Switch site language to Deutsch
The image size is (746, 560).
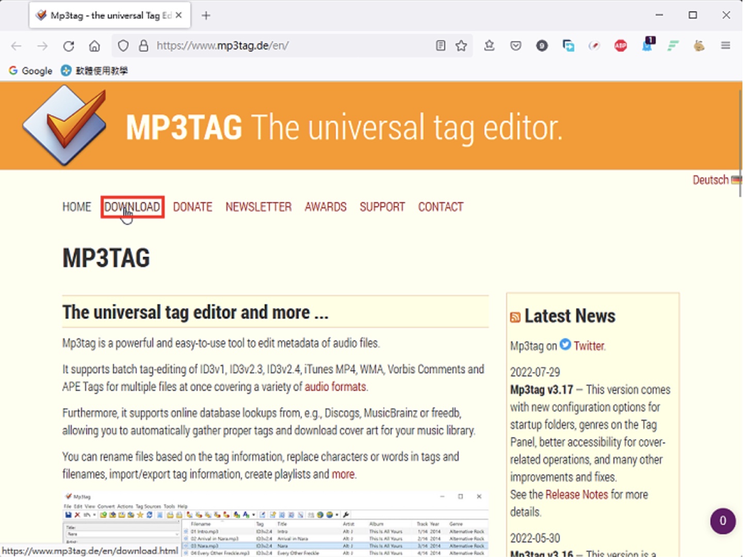pos(714,180)
